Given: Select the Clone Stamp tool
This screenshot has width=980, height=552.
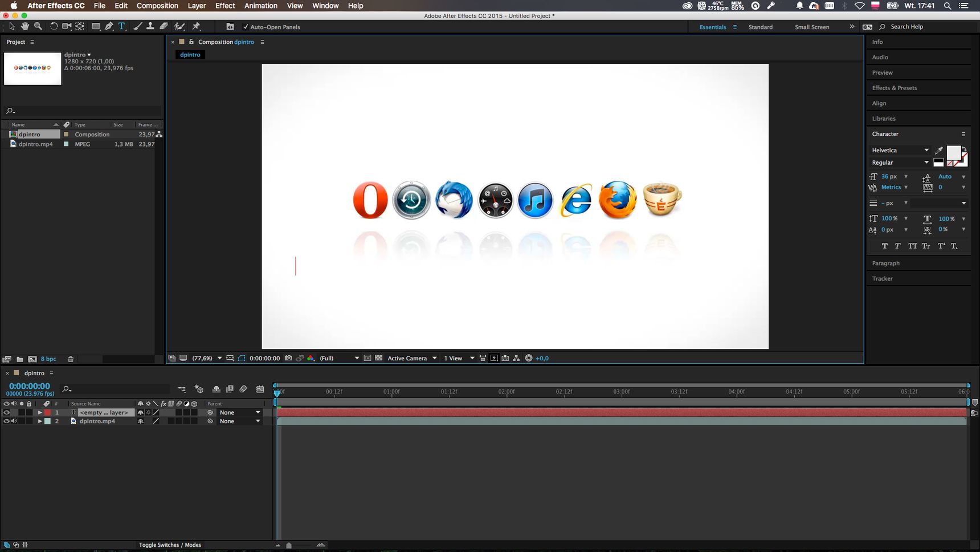Looking at the screenshot, I should [150, 26].
